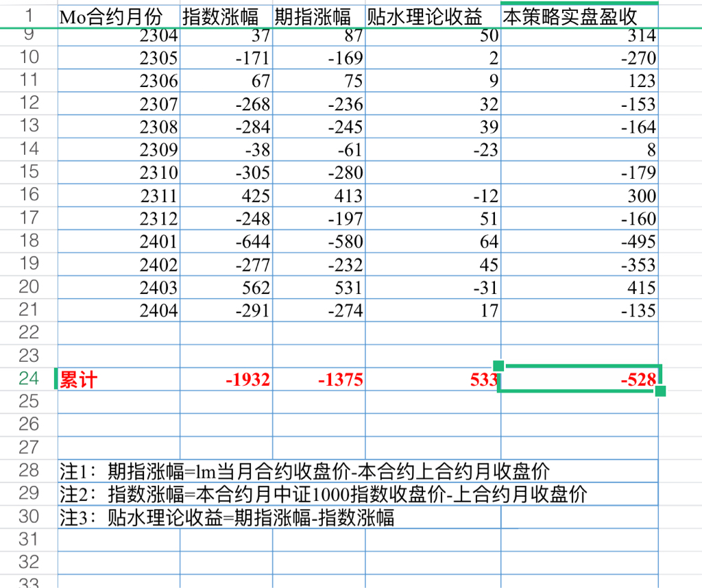Image resolution: width=702 pixels, height=588 pixels.
Task: Click row header 30
Action: pyautogui.click(x=29, y=517)
